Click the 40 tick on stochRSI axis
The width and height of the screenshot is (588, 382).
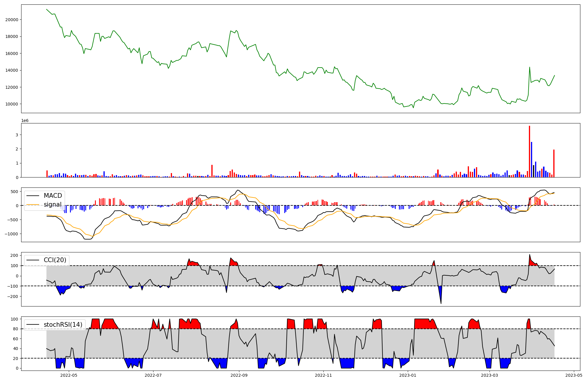point(16,349)
